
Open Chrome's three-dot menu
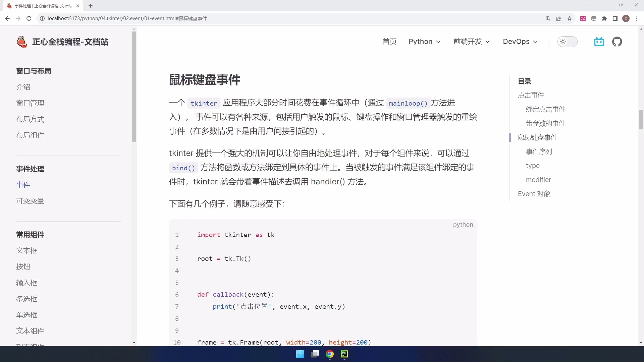click(637, 18)
